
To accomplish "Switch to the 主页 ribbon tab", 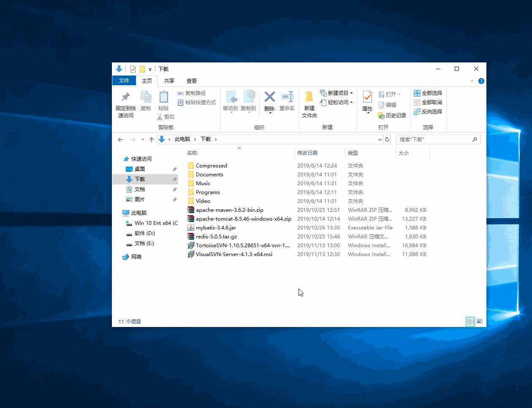I will (x=147, y=81).
